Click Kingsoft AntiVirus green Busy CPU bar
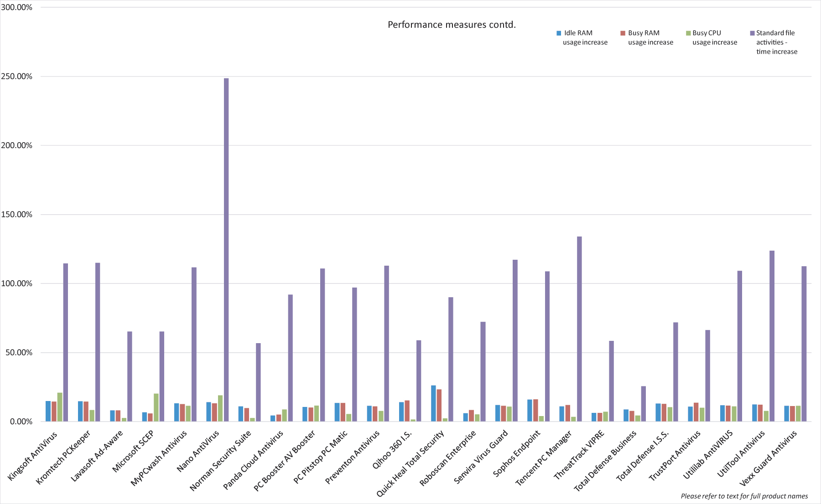This screenshot has width=821, height=504. pos(60,407)
